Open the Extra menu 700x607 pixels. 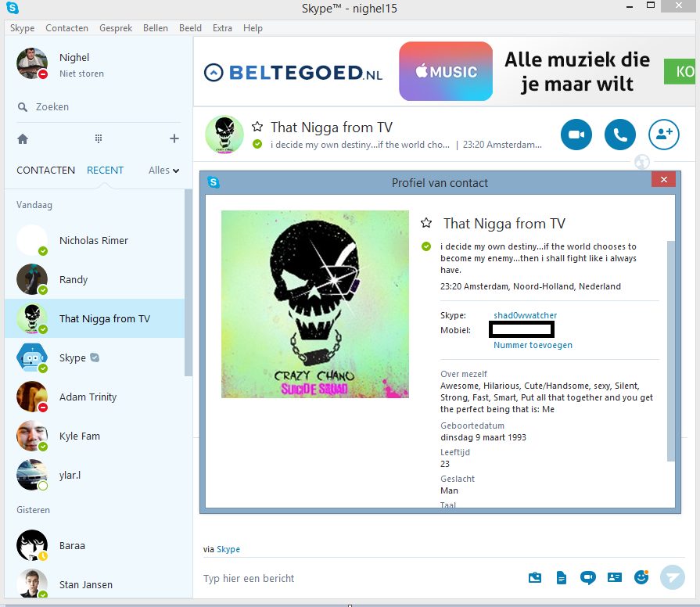click(x=222, y=28)
